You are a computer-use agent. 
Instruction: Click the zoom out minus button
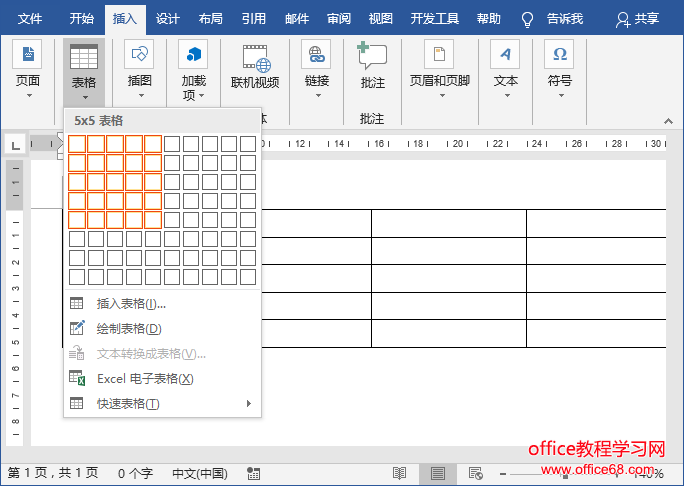coord(503,474)
